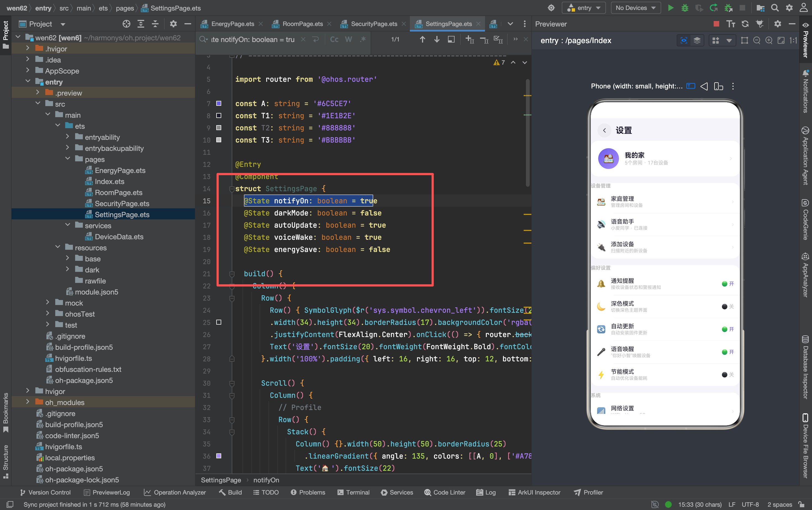Show hidden editor tabs chevron
This screenshot has height=510, width=812.
tap(510, 23)
